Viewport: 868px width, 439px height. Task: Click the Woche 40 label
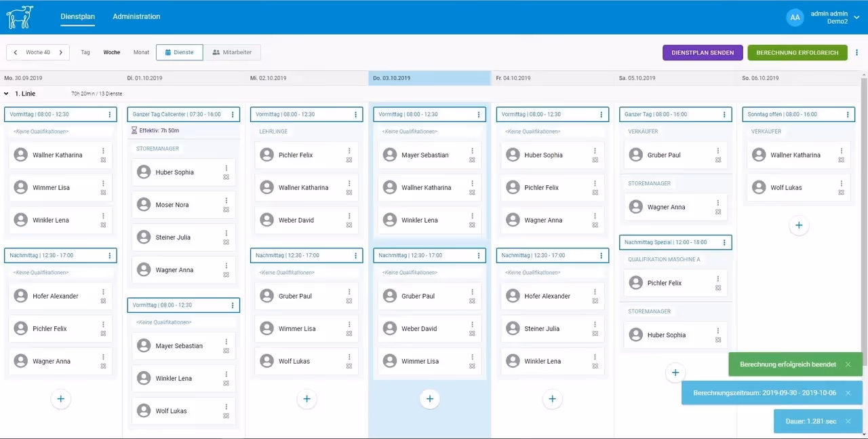pyautogui.click(x=38, y=52)
